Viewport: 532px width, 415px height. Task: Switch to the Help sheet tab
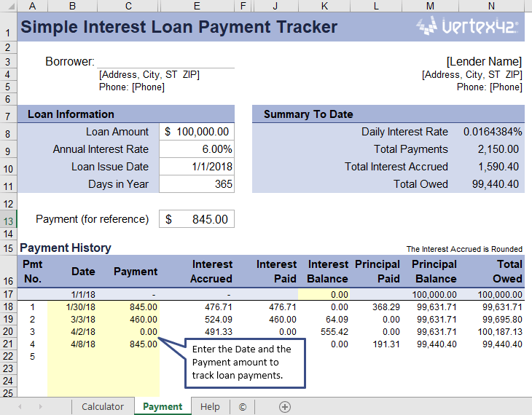click(210, 406)
